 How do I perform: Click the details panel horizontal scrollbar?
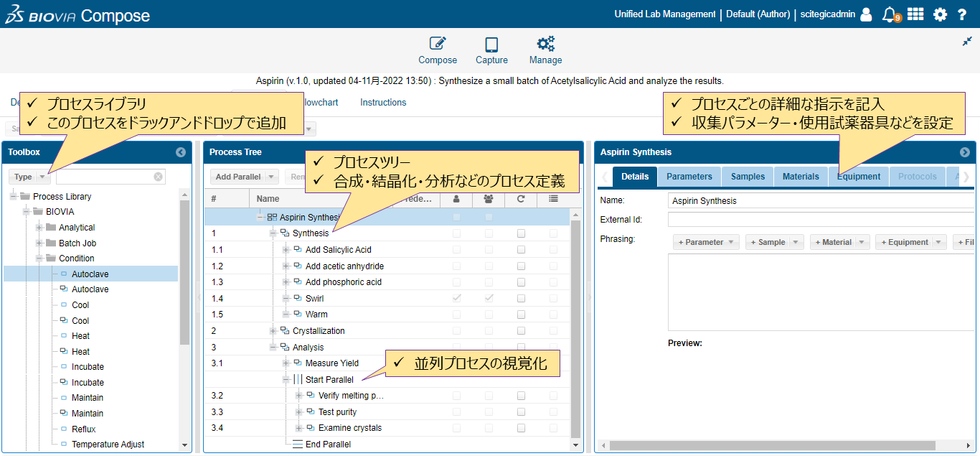point(772,445)
